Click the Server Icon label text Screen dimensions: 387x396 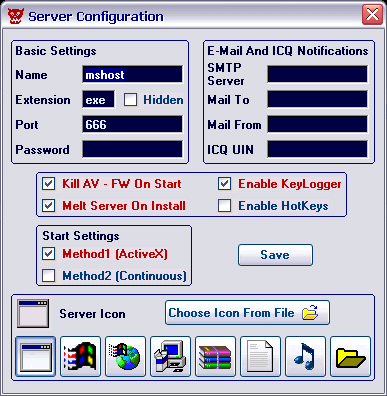tap(92, 314)
